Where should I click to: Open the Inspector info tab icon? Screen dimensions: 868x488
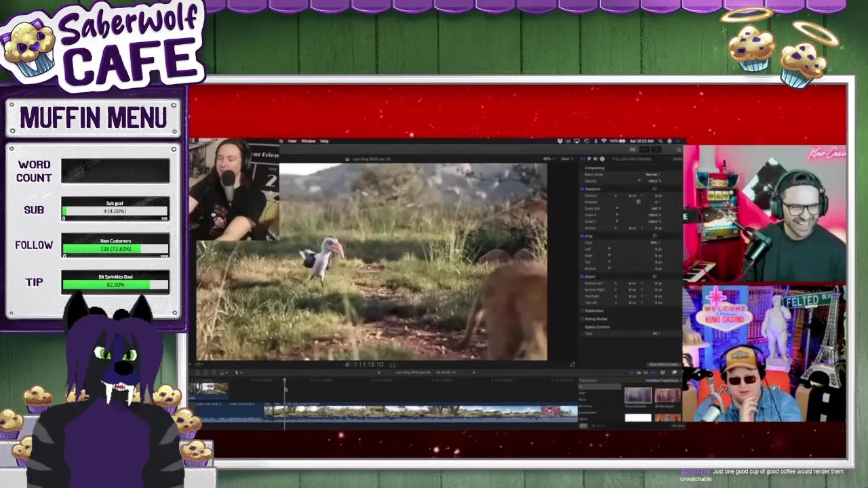pos(602,159)
